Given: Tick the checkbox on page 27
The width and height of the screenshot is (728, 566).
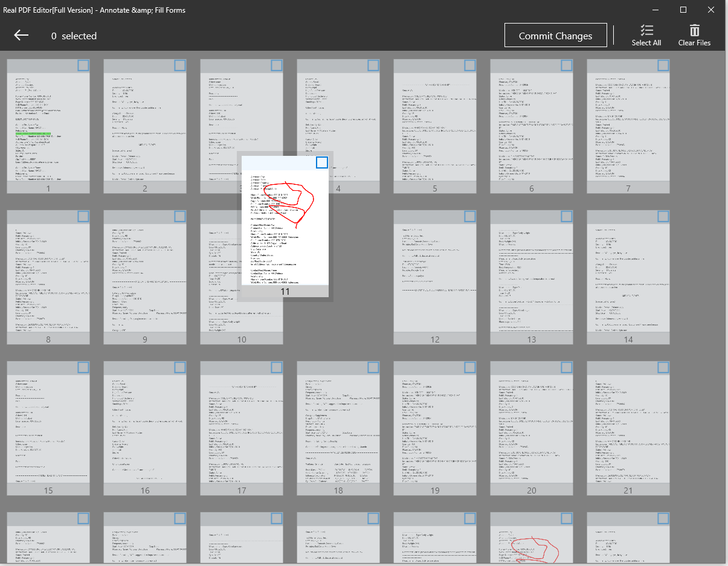Looking at the screenshot, I should coord(566,518).
